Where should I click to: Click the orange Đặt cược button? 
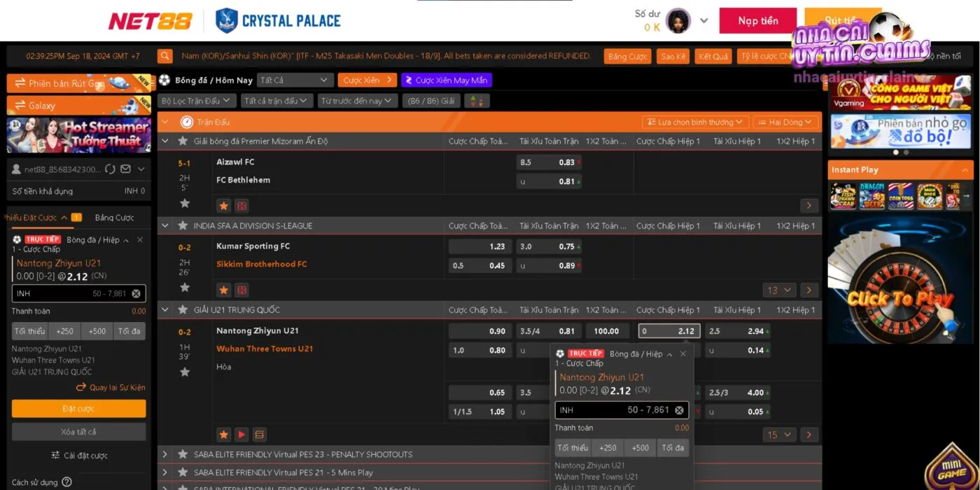(78, 409)
